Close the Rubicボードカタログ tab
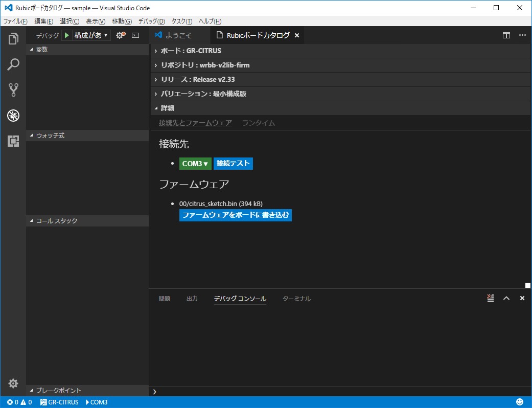Image resolution: width=532 pixels, height=408 pixels. [297, 35]
